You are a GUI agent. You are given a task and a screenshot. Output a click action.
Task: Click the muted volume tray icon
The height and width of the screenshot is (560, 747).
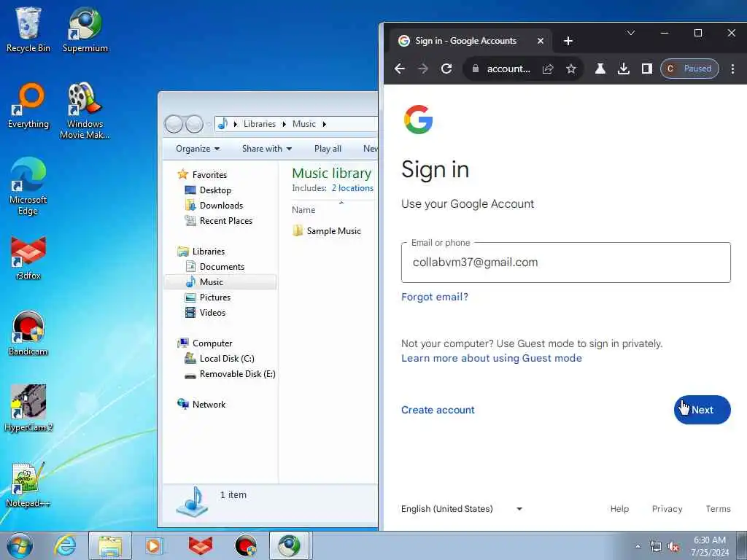coord(673,547)
